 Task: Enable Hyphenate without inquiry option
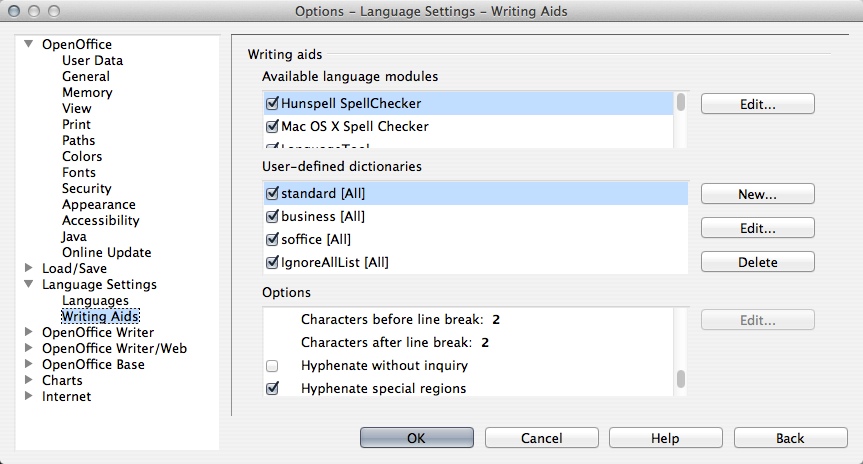(272, 366)
